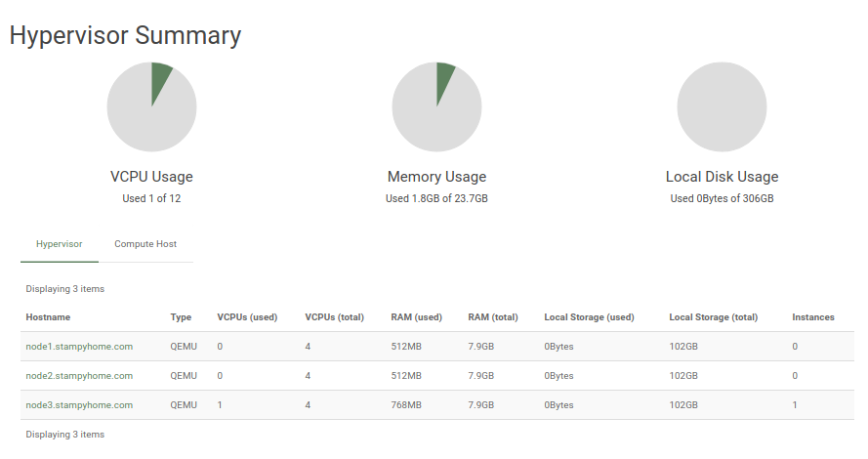Click the Memory Usage pie chart
The width and height of the screenshot is (868, 459).
(x=436, y=106)
